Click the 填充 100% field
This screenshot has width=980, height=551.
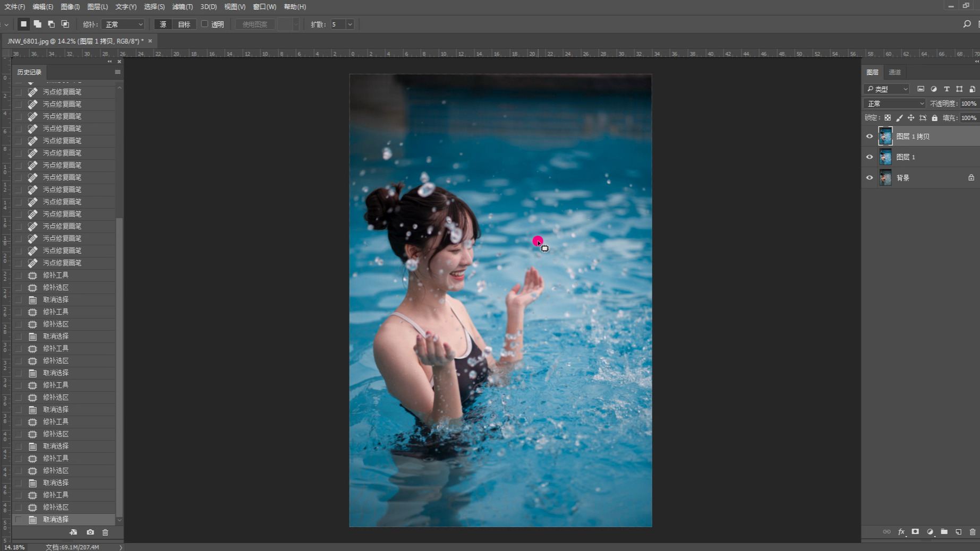click(969, 118)
